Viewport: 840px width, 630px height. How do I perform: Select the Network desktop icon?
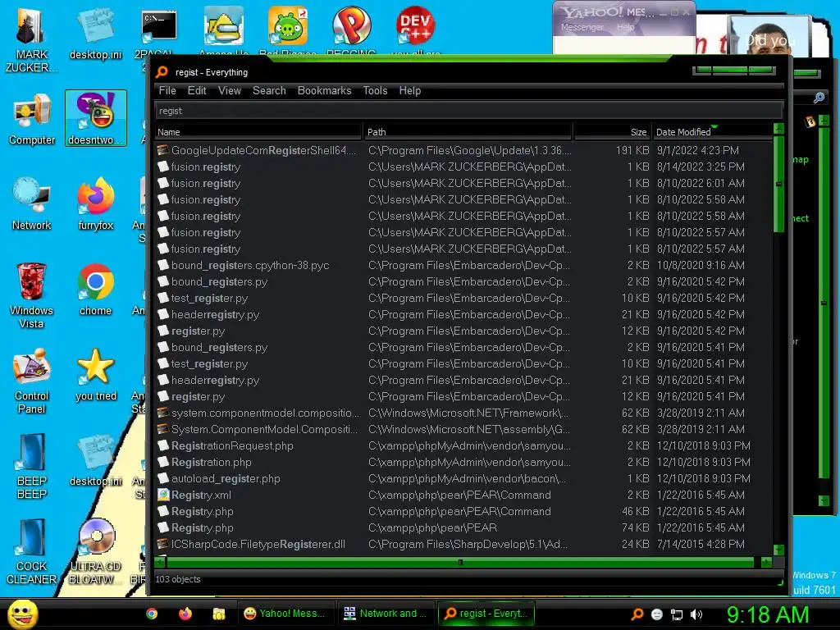pos(32,204)
